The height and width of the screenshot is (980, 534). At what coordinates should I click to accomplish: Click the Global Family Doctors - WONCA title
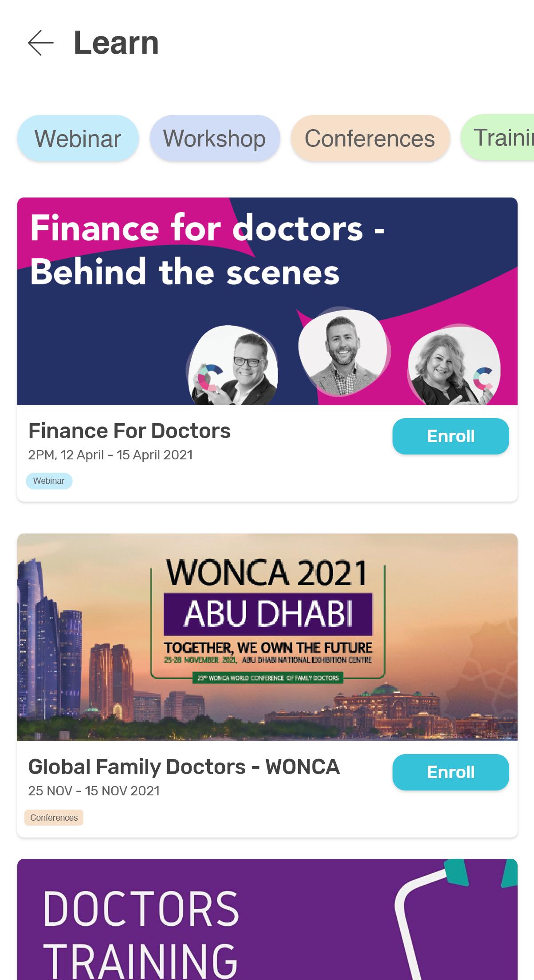click(184, 767)
